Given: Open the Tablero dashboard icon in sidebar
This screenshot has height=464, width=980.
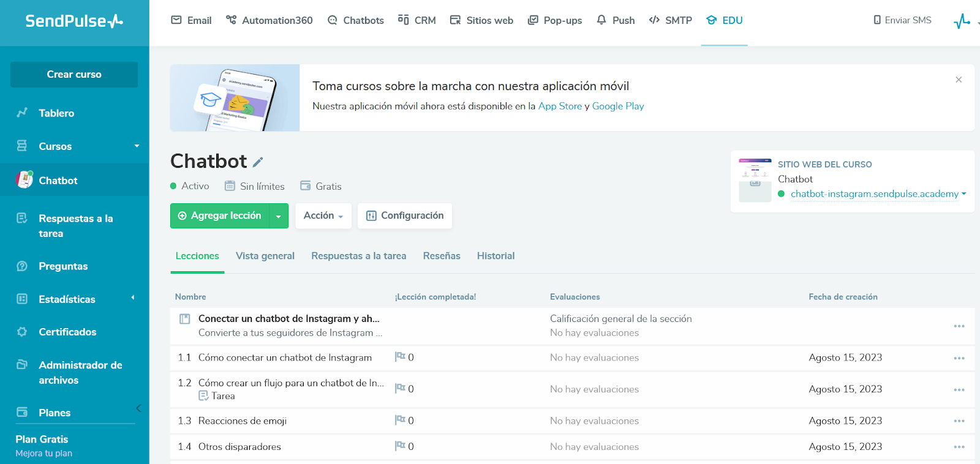Looking at the screenshot, I should point(22,113).
